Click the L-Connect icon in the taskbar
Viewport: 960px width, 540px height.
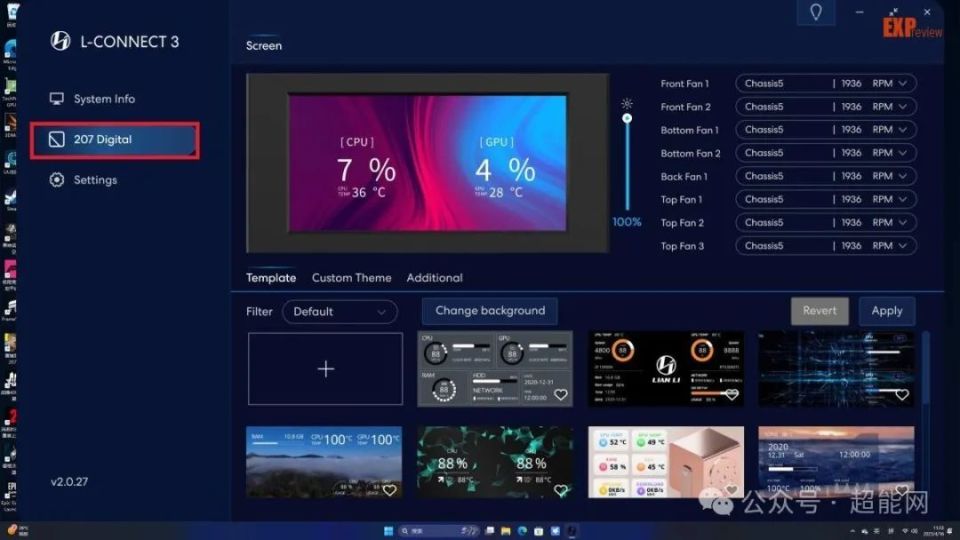pyautogui.click(x=572, y=531)
